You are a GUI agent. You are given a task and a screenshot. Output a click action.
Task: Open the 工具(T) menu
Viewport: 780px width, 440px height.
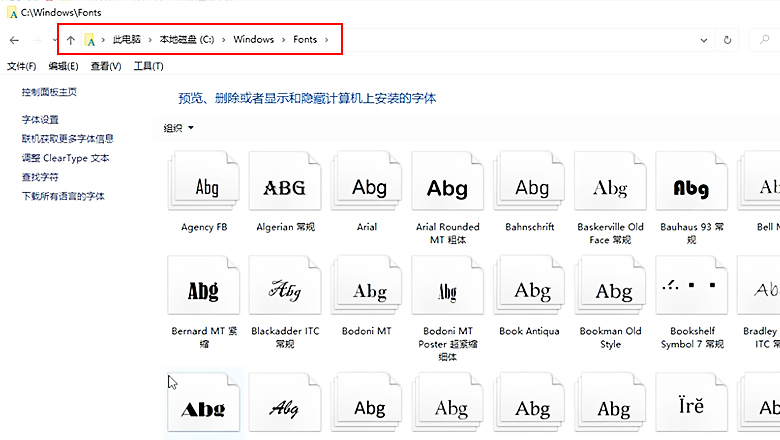[x=148, y=66]
